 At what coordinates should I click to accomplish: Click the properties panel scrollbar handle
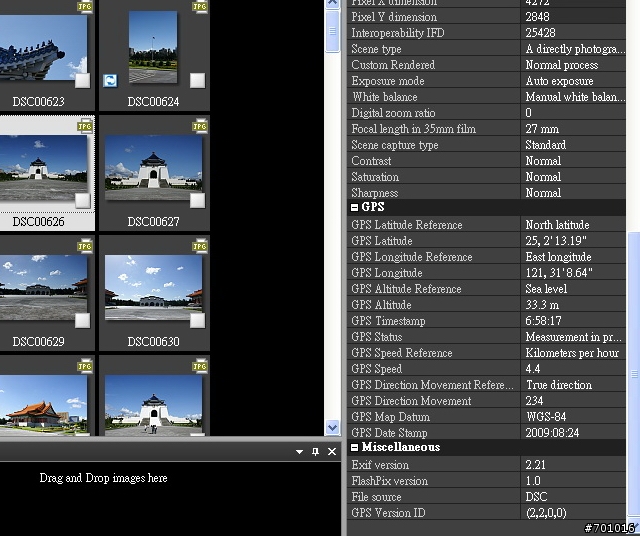tap(634, 374)
